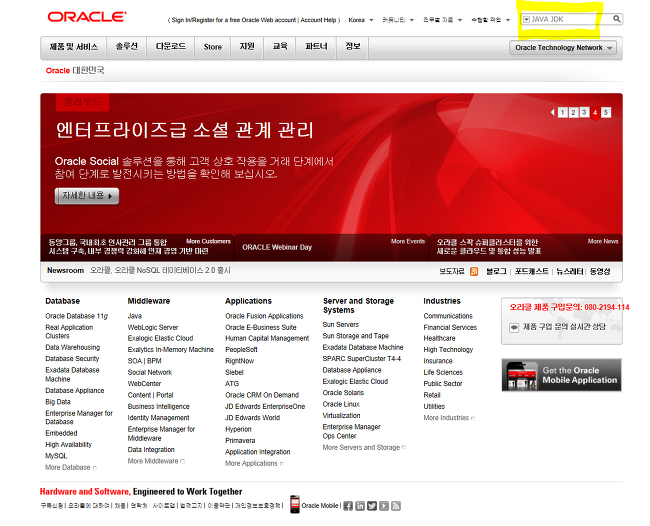Click the search magnifier icon
Image resolution: width=650 pixels, height=526 pixels.
[x=616, y=19]
